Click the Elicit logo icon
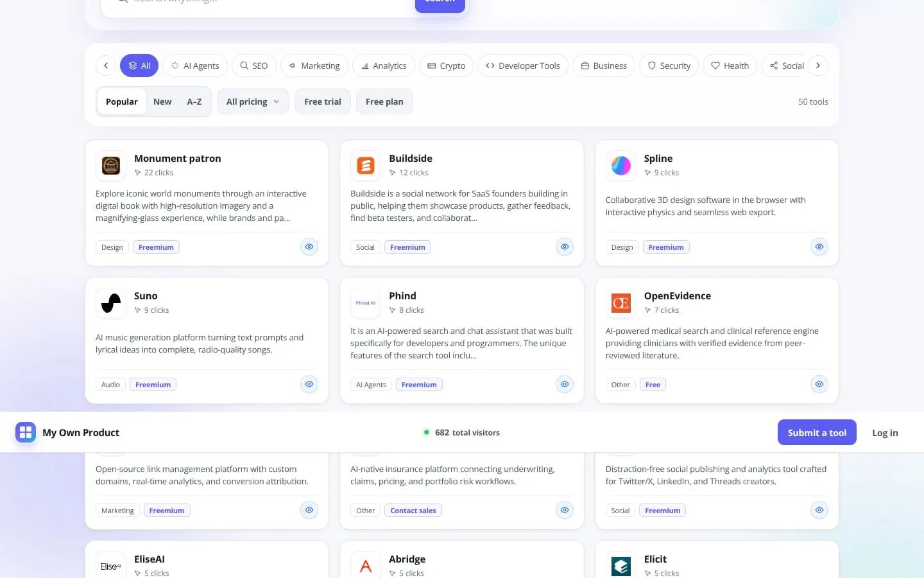Image resolution: width=924 pixels, height=578 pixels. pyautogui.click(x=620, y=566)
